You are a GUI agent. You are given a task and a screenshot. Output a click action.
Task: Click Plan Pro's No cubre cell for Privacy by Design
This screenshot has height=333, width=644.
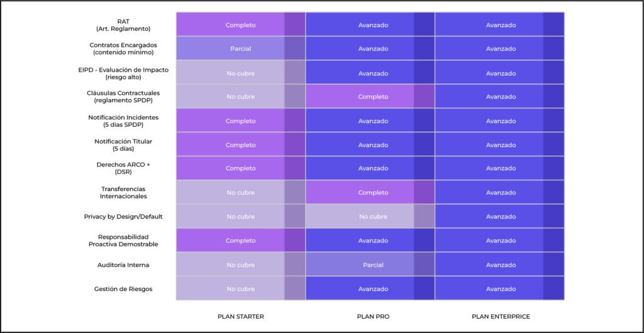click(373, 217)
